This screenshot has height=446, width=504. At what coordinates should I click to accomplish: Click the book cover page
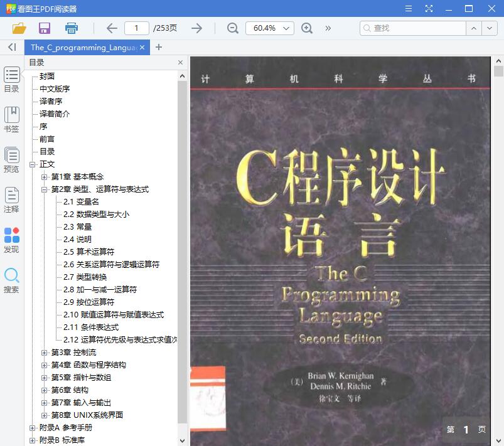[340, 252]
